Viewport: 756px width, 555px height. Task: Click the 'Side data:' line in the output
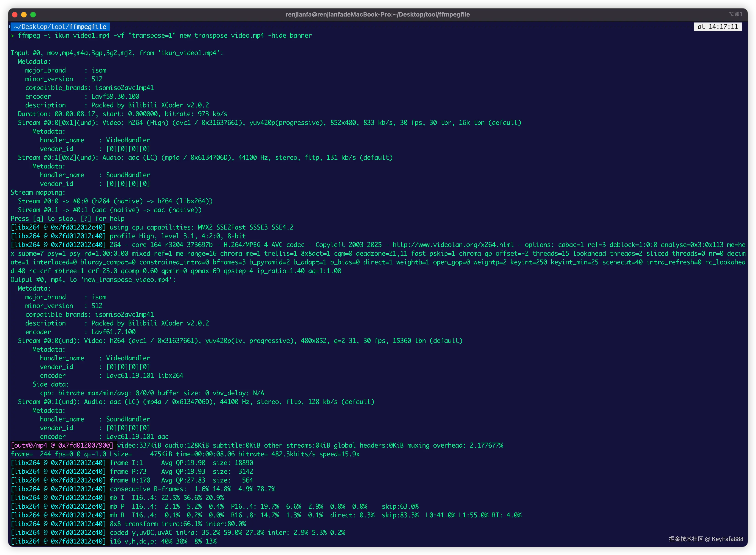coord(51,384)
